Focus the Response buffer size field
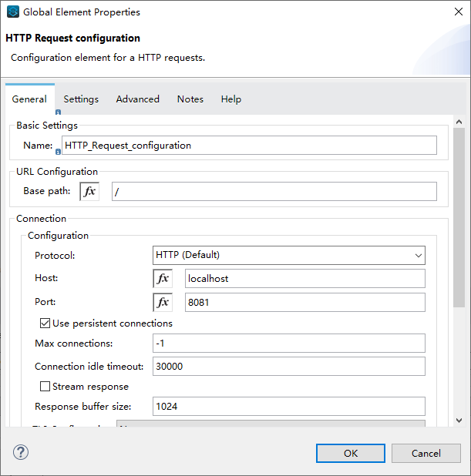The image size is (471, 476). click(289, 407)
